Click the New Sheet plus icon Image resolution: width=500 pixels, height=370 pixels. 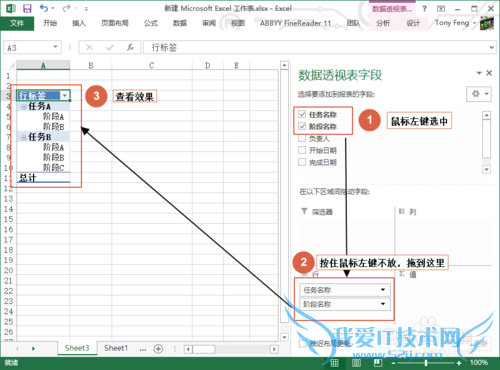pos(158,349)
